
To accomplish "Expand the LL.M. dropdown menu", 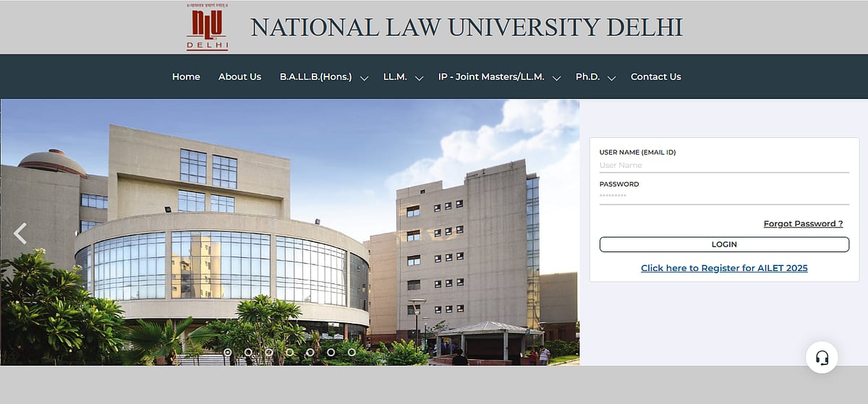I will tap(403, 77).
